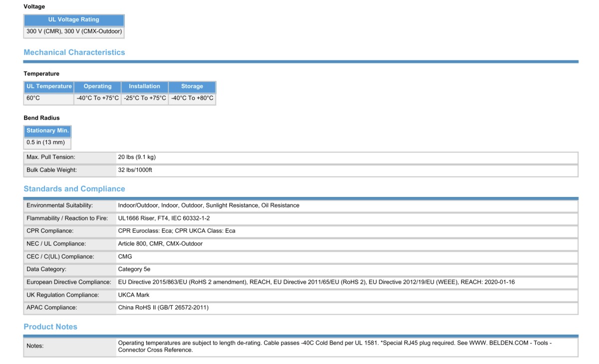Click the NEC / UL Compliance label

click(x=56, y=244)
